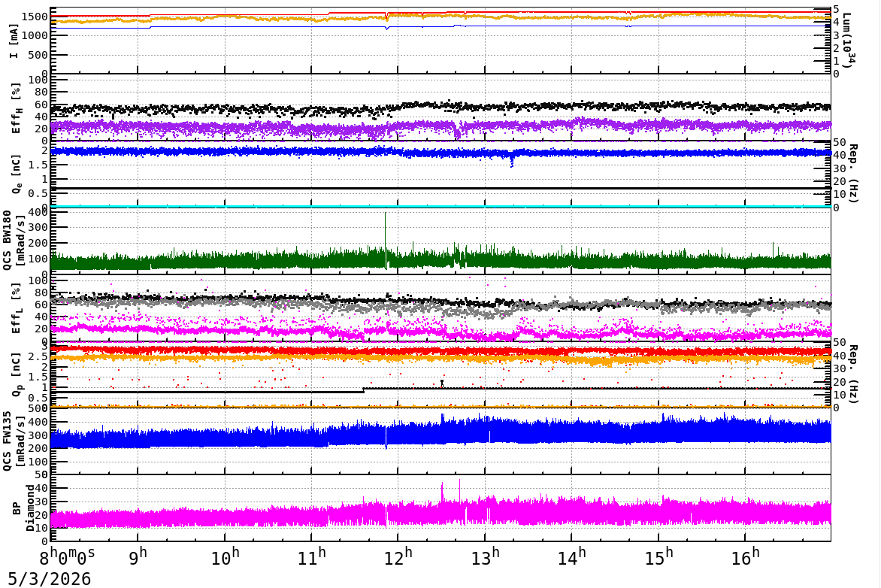This screenshot has width=881, height=588.
Task: Click the 80 tick on EffL axis
Action: coord(41,293)
